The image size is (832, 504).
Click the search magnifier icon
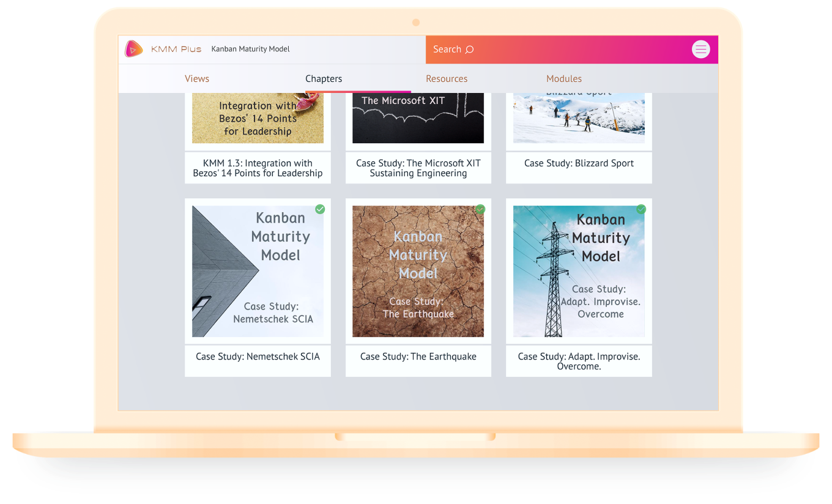(x=469, y=50)
